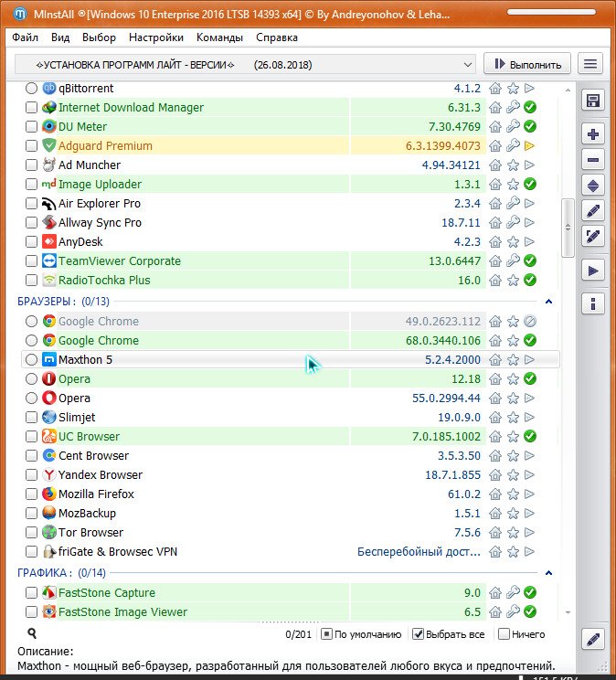Viewport: 616px width, 680px height.
Task: Open the УСТАНОВКА ПРОГРАММ ЛАЙТ profile dropdown
Action: (x=245, y=65)
